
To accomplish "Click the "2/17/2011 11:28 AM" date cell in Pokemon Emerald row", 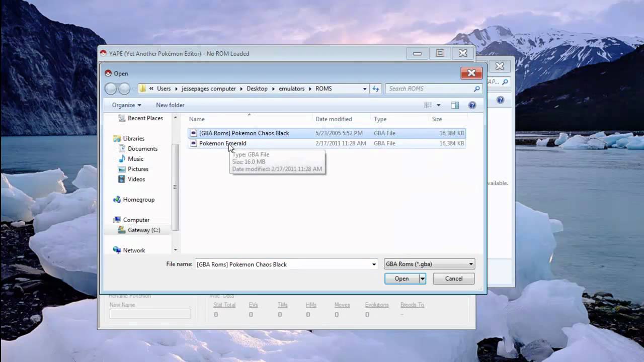I will coord(341,143).
